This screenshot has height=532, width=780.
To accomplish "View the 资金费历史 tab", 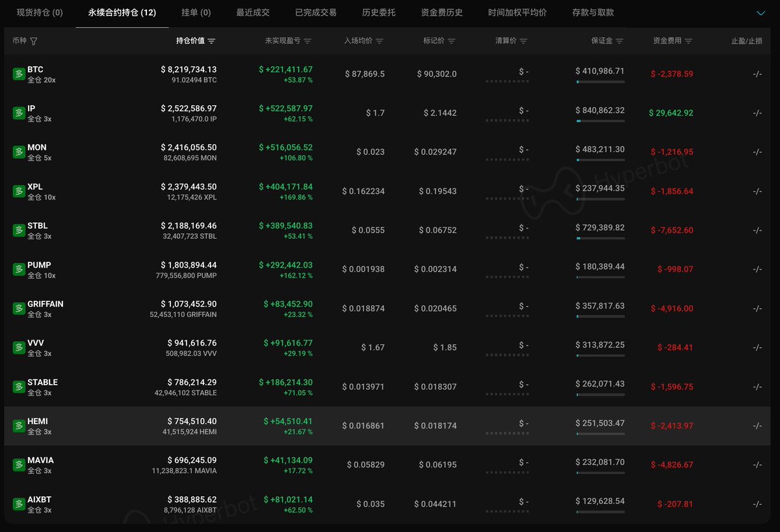I will pyautogui.click(x=442, y=12).
